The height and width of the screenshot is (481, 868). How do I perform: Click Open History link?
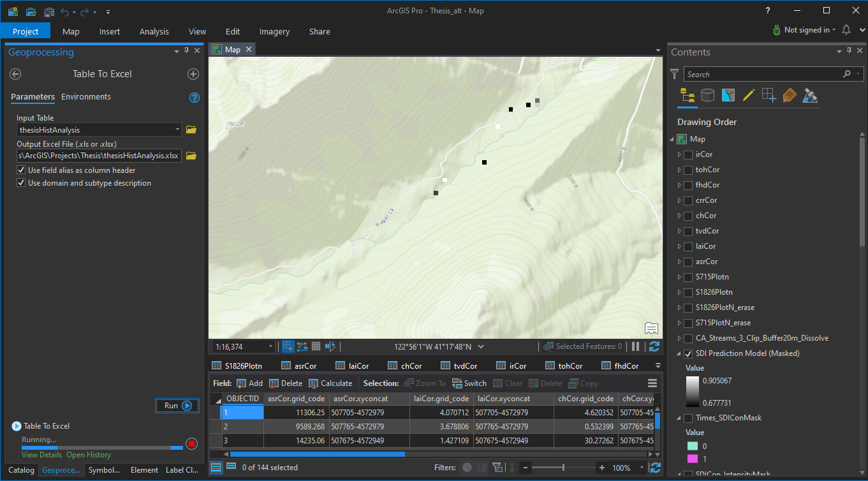click(x=89, y=455)
